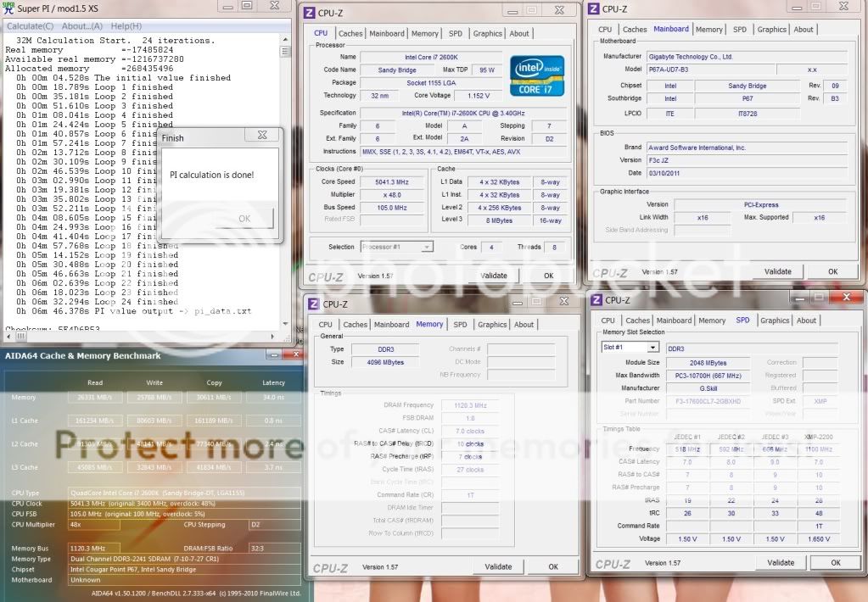Click the right arrow of Super PI's horizontal scrollbar
This screenshot has height=602, width=868.
pyautogui.click(x=272, y=336)
